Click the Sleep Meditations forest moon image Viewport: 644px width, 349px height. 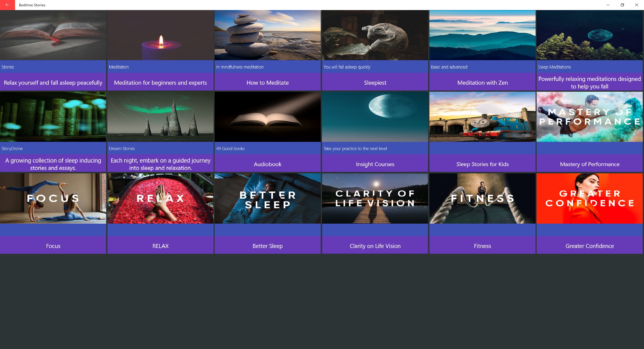(x=589, y=35)
